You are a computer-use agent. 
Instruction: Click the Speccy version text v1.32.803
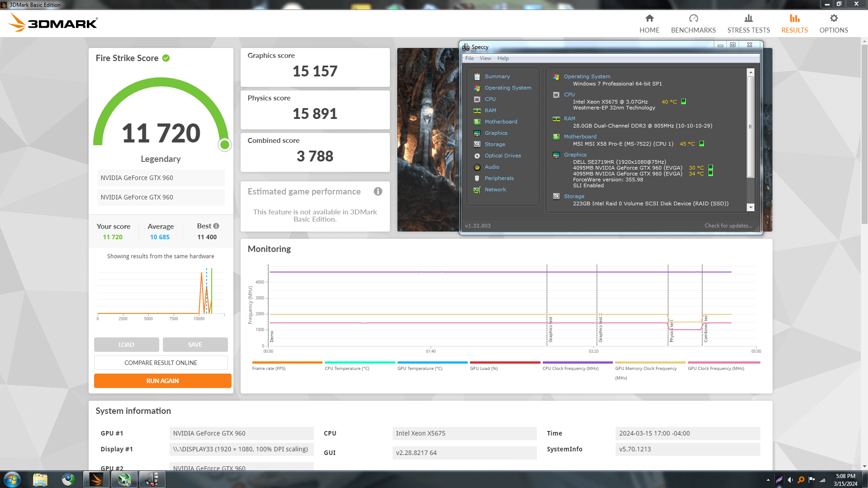(x=478, y=226)
